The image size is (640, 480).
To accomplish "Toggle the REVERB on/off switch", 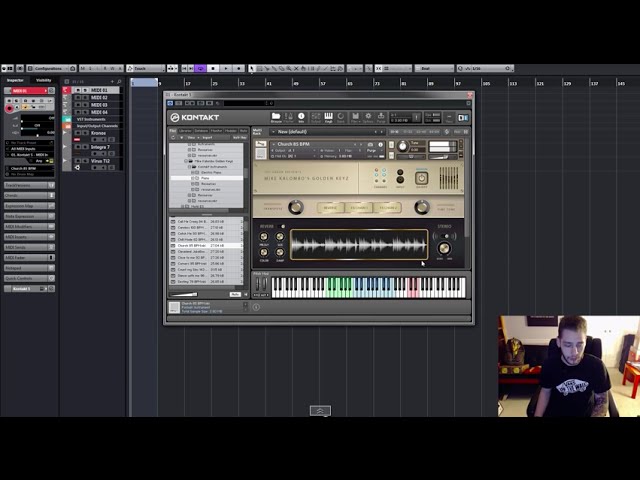I will click(281, 226).
